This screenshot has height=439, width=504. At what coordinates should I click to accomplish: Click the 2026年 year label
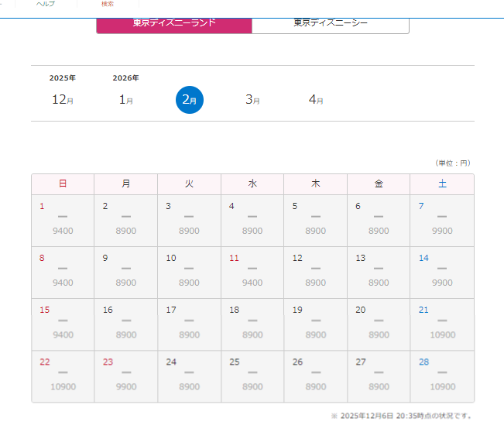[125, 77]
